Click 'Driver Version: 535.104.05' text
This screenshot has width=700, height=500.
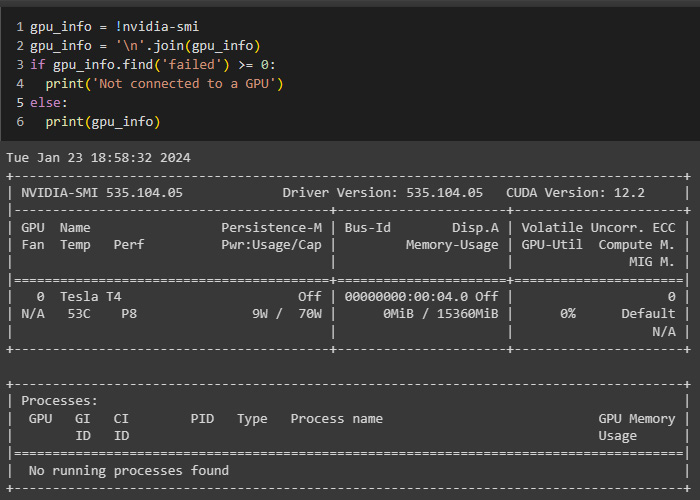(383, 193)
